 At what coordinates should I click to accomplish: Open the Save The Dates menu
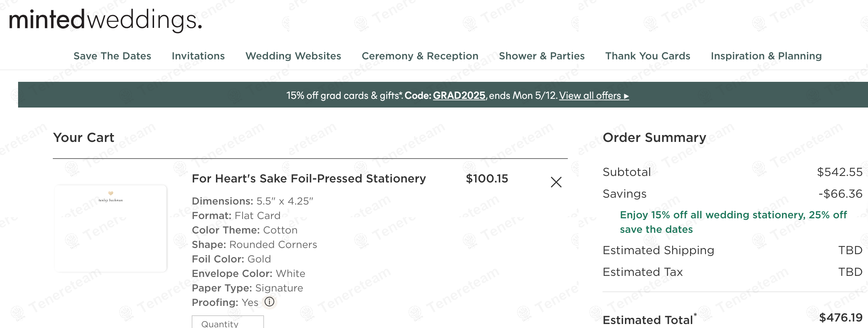[112, 56]
